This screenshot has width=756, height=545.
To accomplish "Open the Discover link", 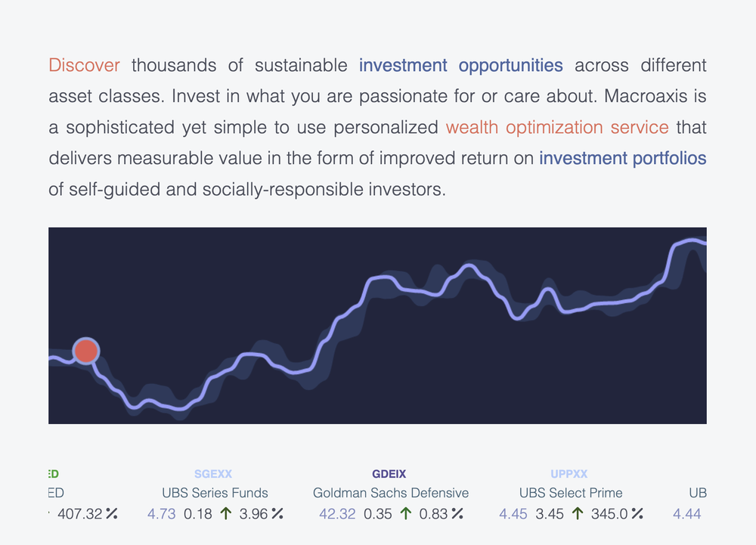I will point(85,65).
